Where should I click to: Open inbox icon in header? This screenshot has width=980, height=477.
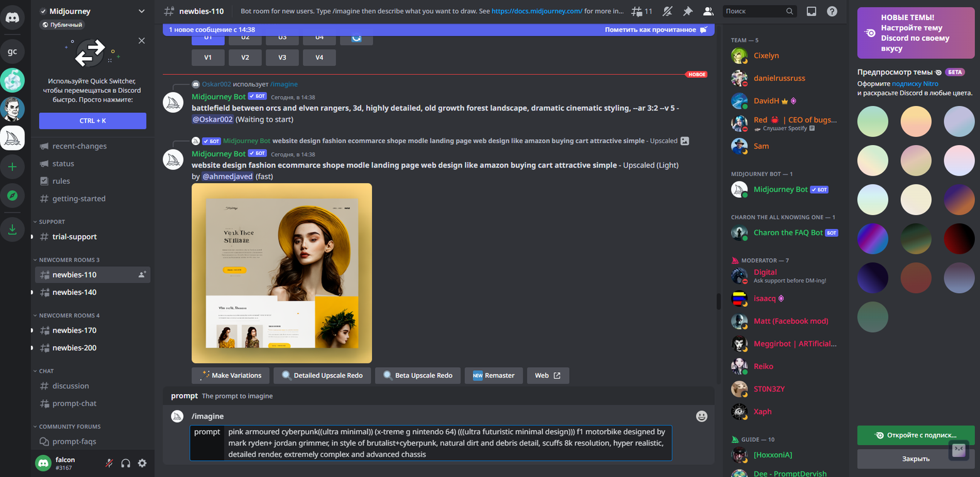(812, 11)
